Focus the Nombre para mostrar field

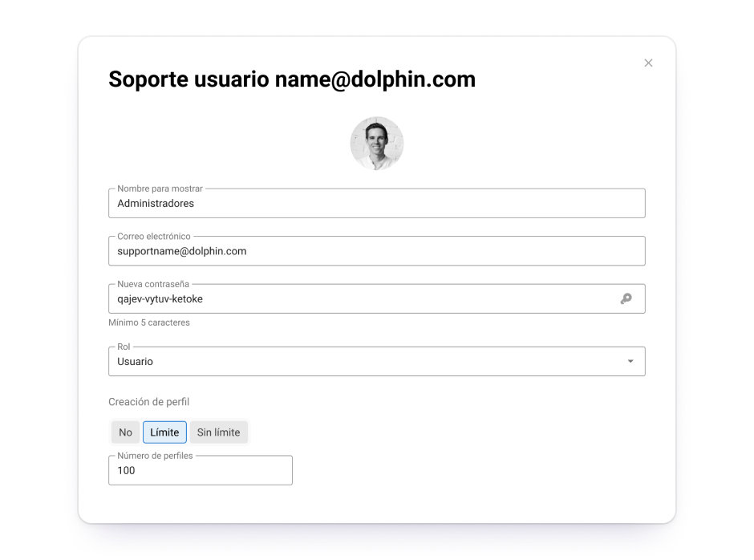coord(376,204)
